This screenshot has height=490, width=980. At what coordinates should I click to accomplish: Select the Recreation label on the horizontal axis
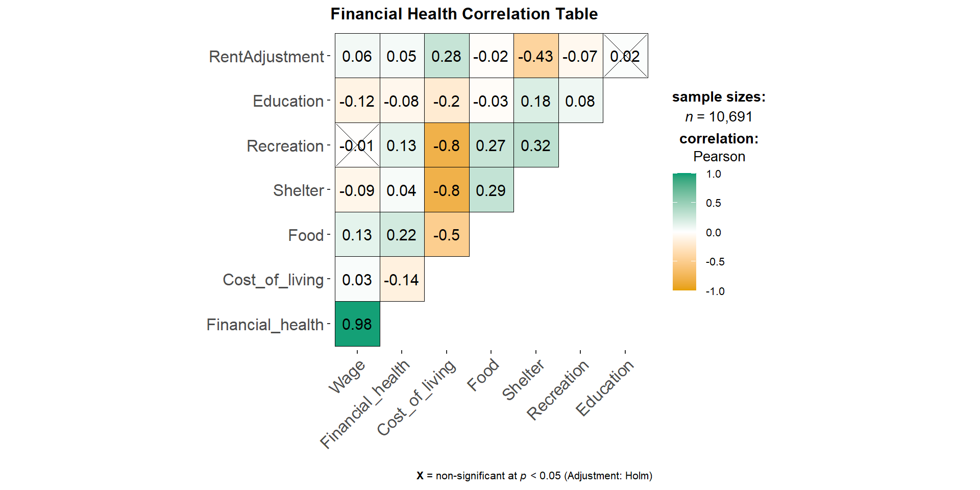click(x=558, y=390)
